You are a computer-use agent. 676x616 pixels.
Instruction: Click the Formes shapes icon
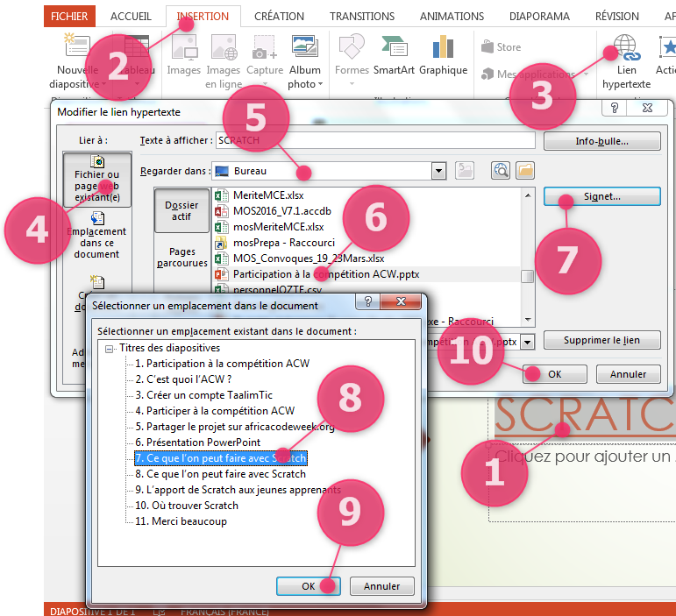[352, 47]
